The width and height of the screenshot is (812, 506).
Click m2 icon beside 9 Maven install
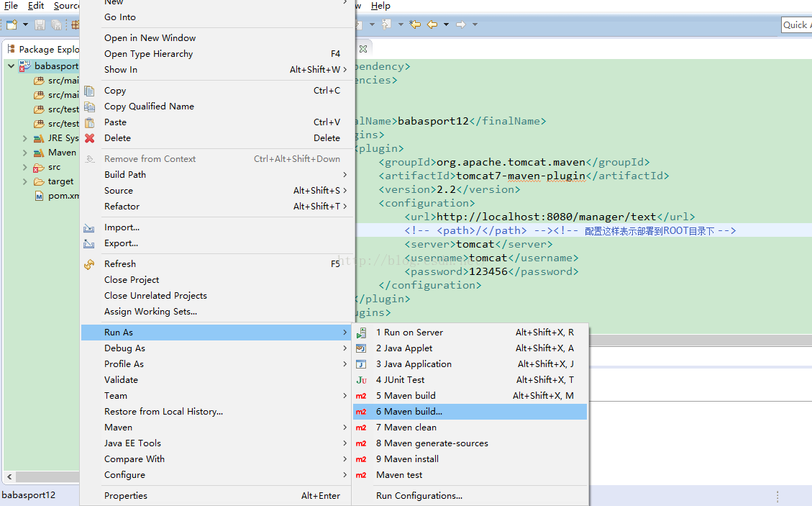[361, 459]
